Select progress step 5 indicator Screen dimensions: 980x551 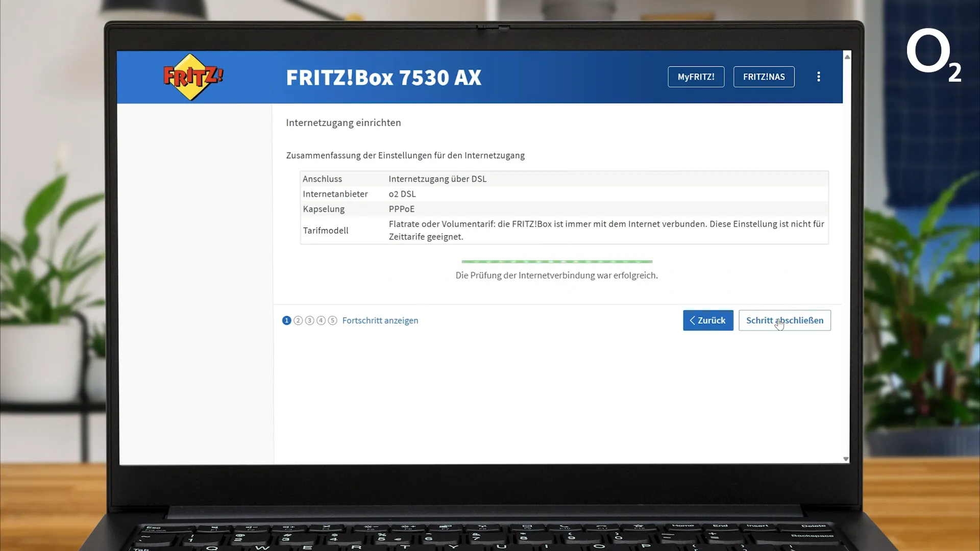(332, 320)
